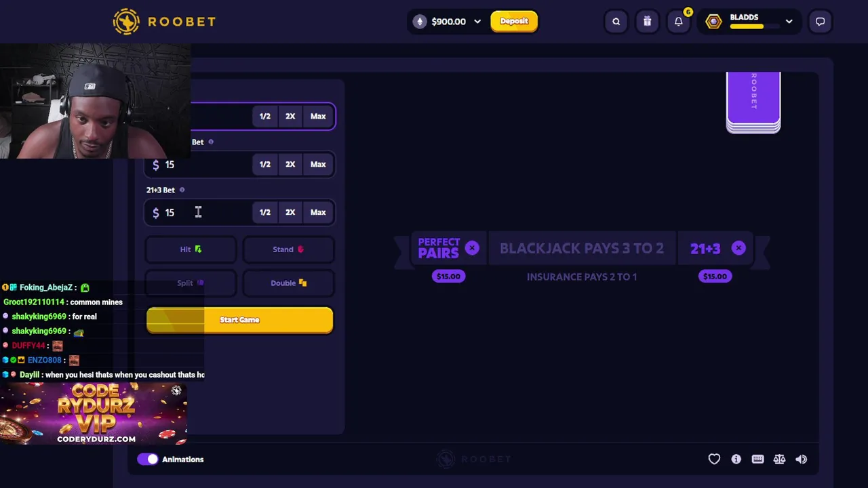Toggle the Animations switch
This screenshot has height=488, width=868.
tap(147, 460)
